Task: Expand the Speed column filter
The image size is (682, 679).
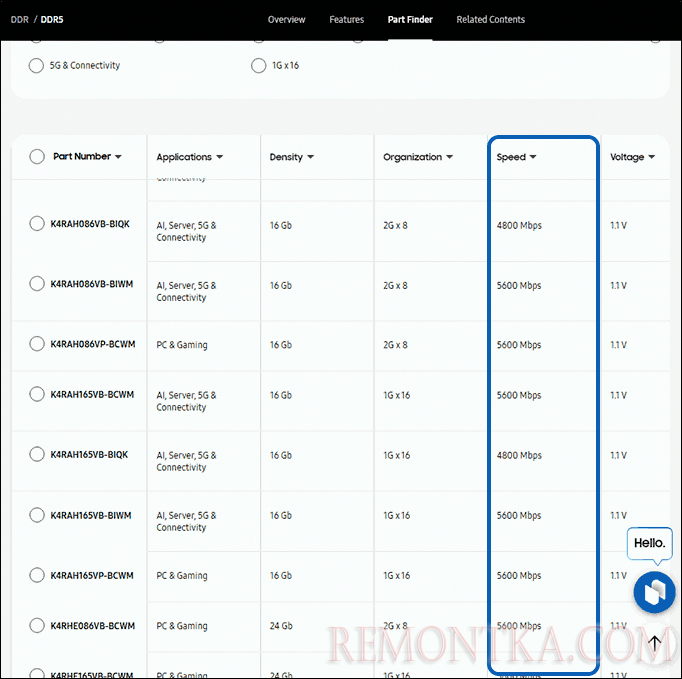Action: tap(517, 157)
